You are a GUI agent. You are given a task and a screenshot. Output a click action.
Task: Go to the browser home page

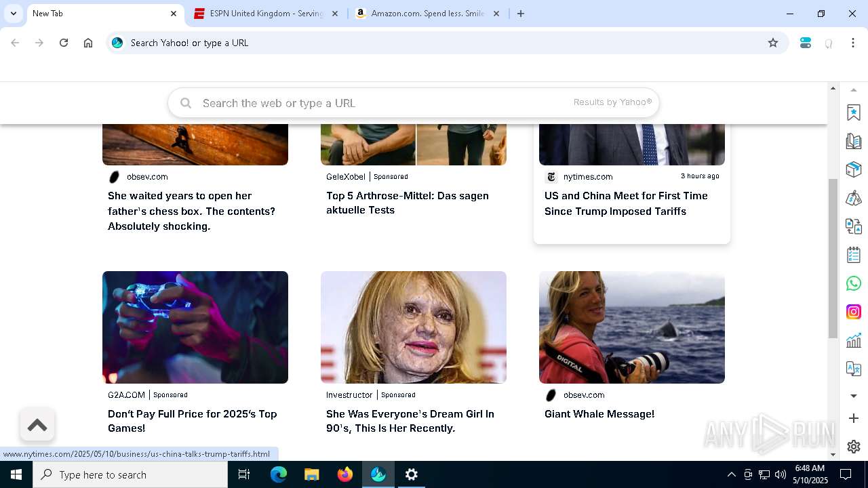click(88, 43)
